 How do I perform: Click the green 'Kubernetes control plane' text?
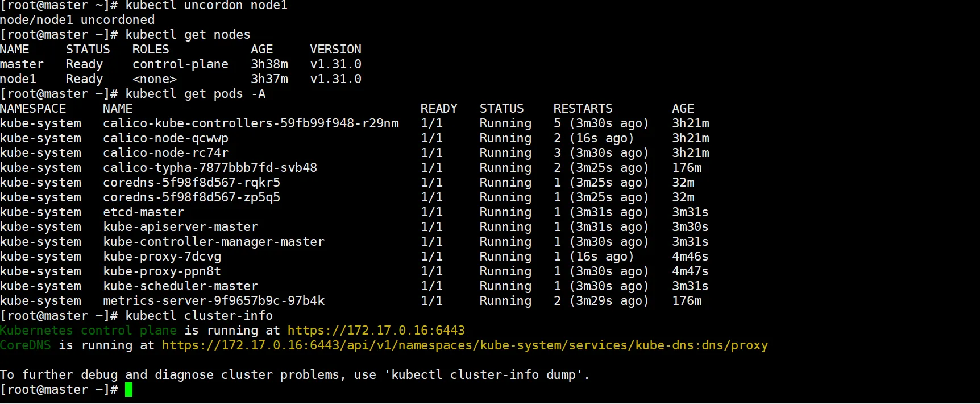(x=88, y=331)
